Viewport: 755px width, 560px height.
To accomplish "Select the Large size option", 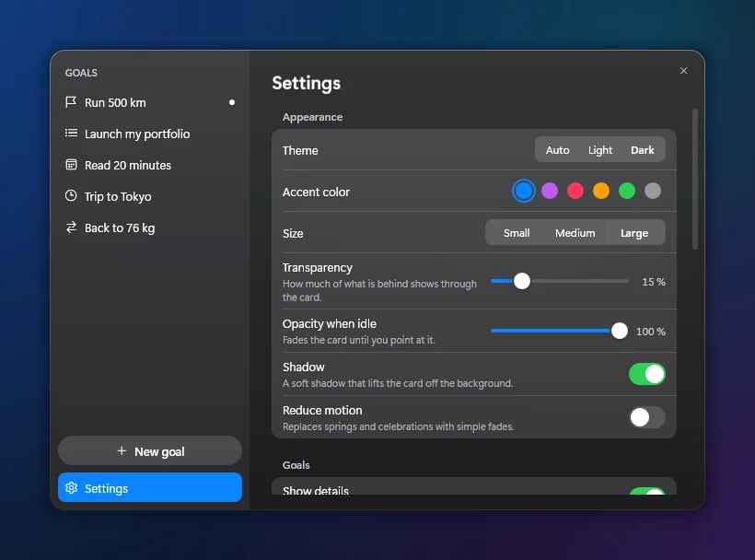I will click(x=634, y=233).
